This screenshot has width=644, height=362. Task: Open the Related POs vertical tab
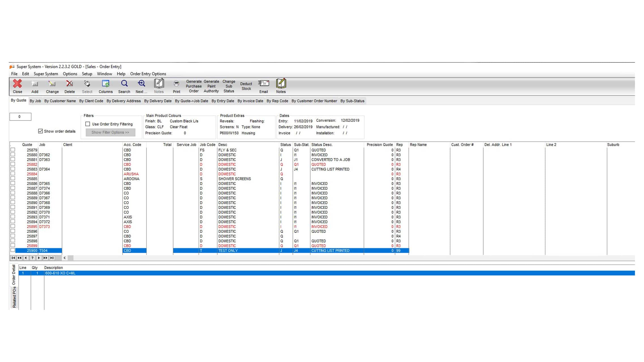pyautogui.click(x=14, y=297)
